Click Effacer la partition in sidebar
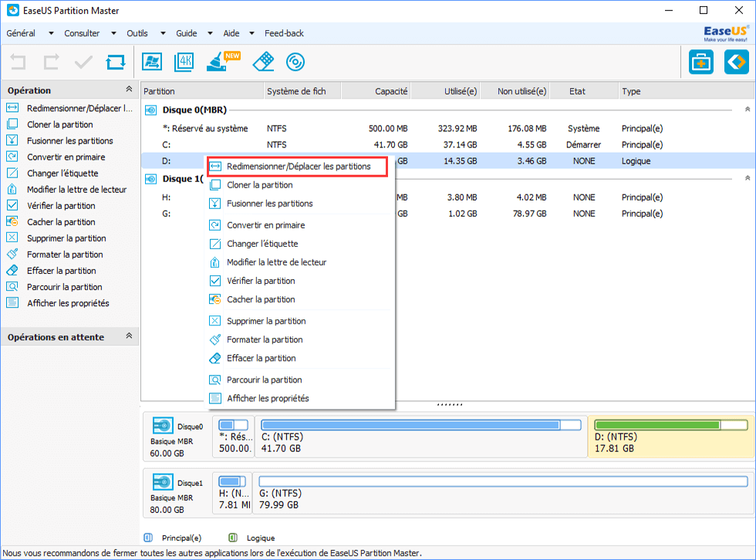 click(52, 271)
